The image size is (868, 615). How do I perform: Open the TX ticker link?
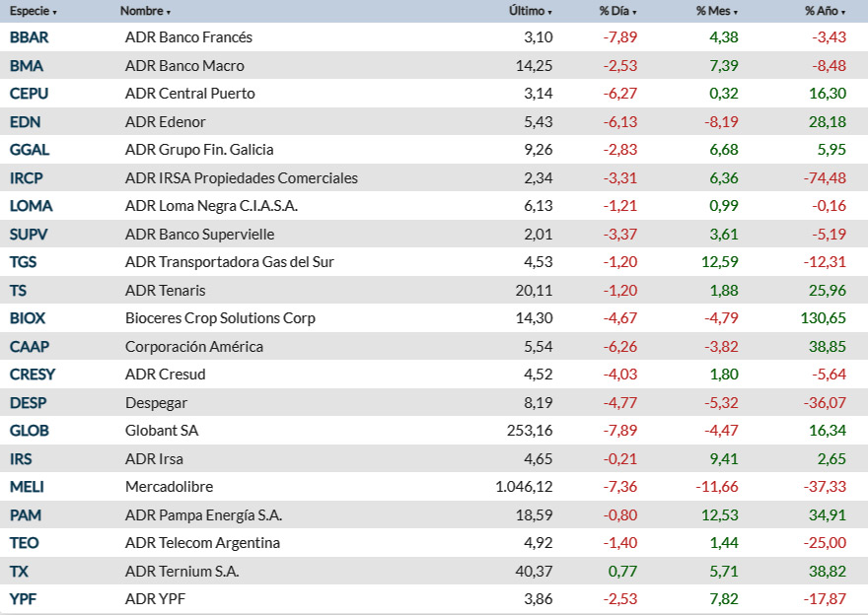[19, 572]
